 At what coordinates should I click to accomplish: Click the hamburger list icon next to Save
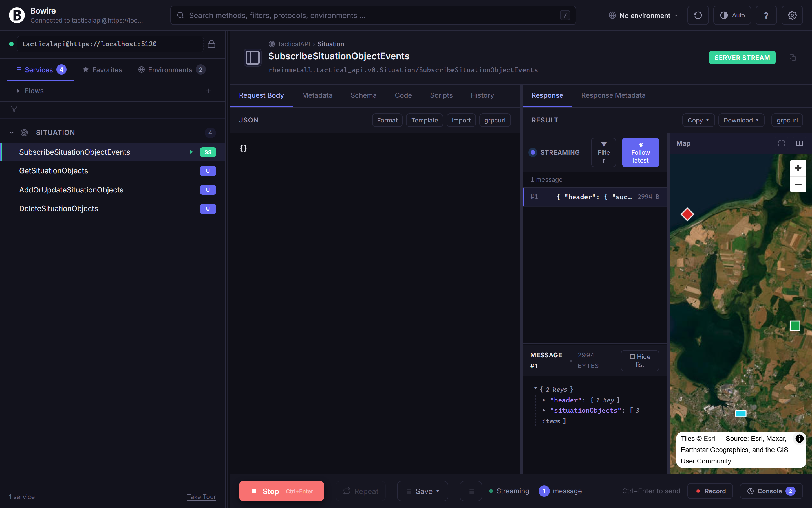tap(471, 491)
